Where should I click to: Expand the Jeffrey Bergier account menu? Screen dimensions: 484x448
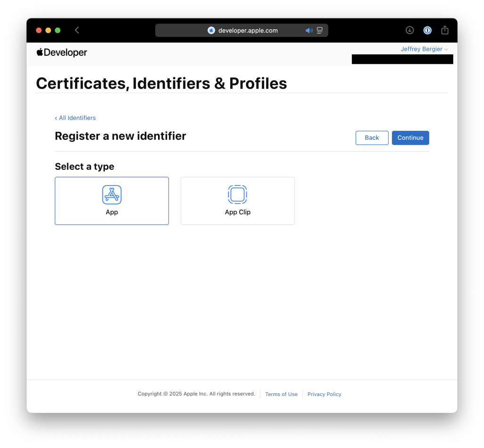(424, 49)
